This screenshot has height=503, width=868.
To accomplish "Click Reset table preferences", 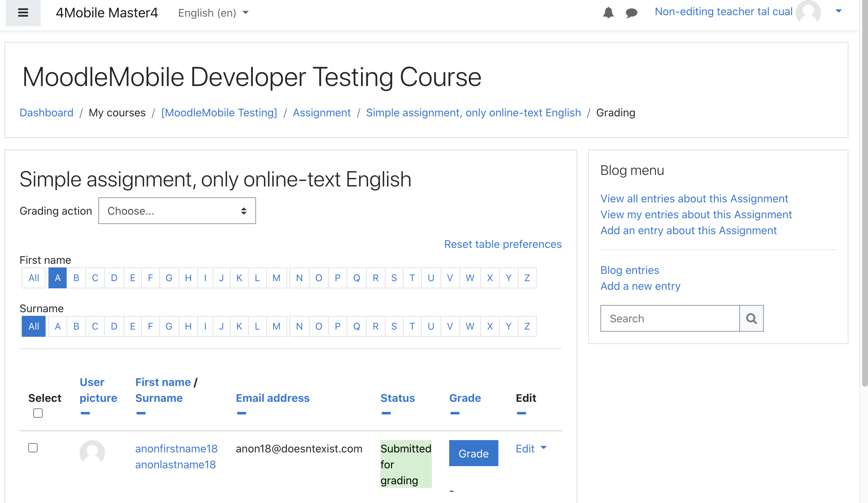I will pyautogui.click(x=503, y=244).
